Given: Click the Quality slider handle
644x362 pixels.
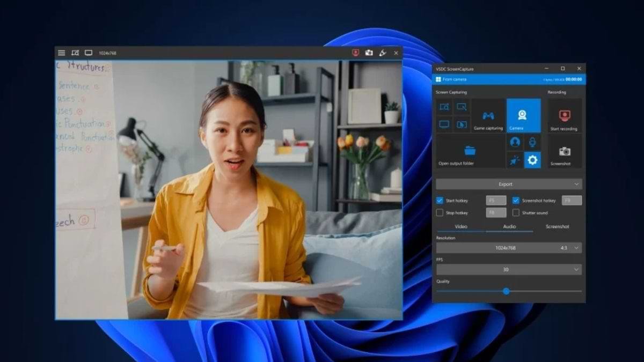Looking at the screenshot, I should pyautogui.click(x=506, y=291).
